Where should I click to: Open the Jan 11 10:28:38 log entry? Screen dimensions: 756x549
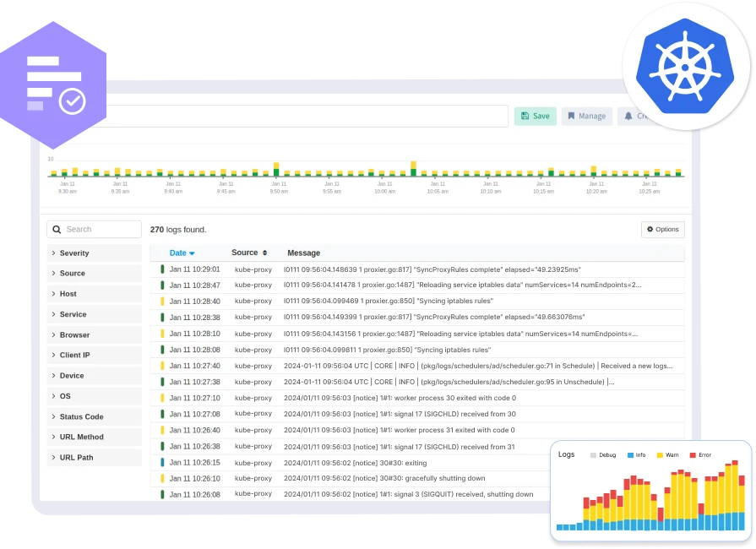click(x=417, y=318)
